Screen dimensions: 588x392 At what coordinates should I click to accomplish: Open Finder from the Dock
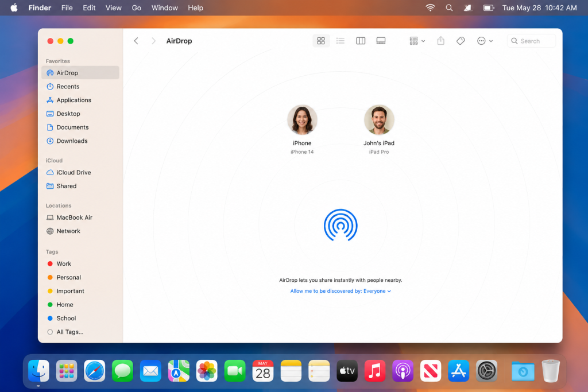coord(38,371)
